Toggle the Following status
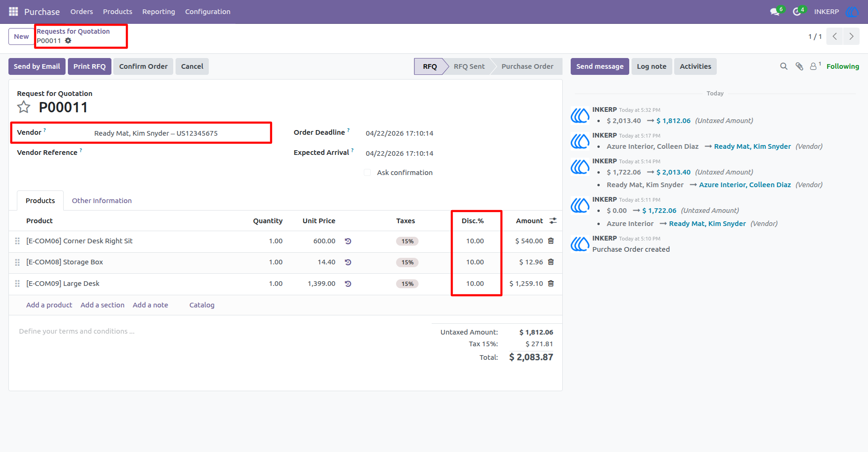 (x=843, y=66)
